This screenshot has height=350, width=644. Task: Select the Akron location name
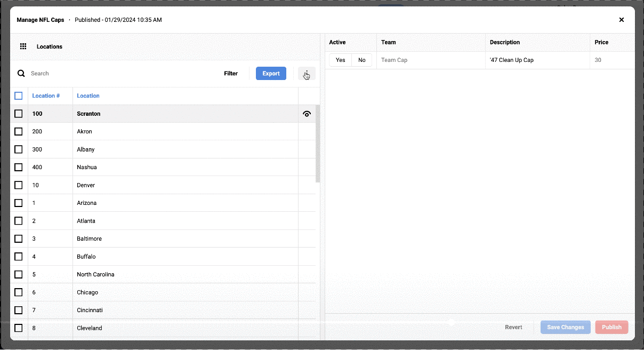[85, 131]
